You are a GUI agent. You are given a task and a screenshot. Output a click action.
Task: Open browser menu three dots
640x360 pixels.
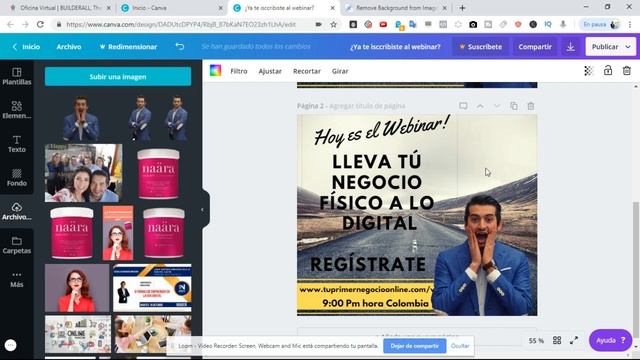click(x=630, y=24)
